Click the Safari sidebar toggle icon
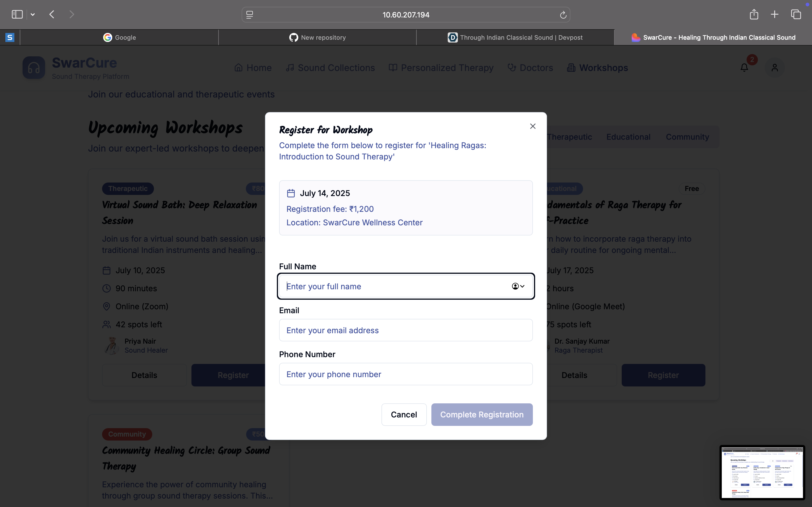The height and width of the screenshot is (507, 812). (17, 14)
